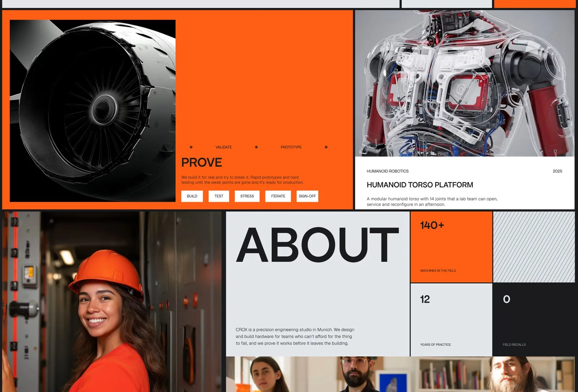Screen dimensions: 578x392
Task: Click the YEARS OF PRACTICE label
Action: click(436, 344)
